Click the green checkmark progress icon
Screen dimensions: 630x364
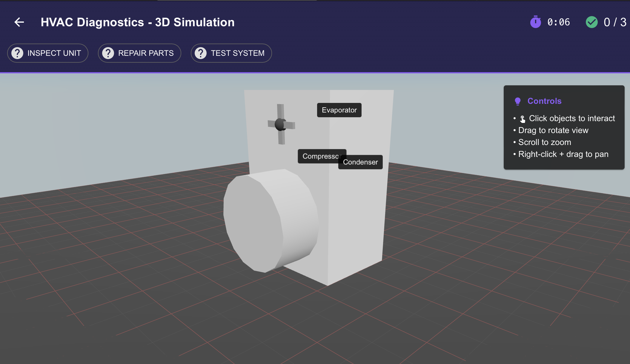coord(591,22)
